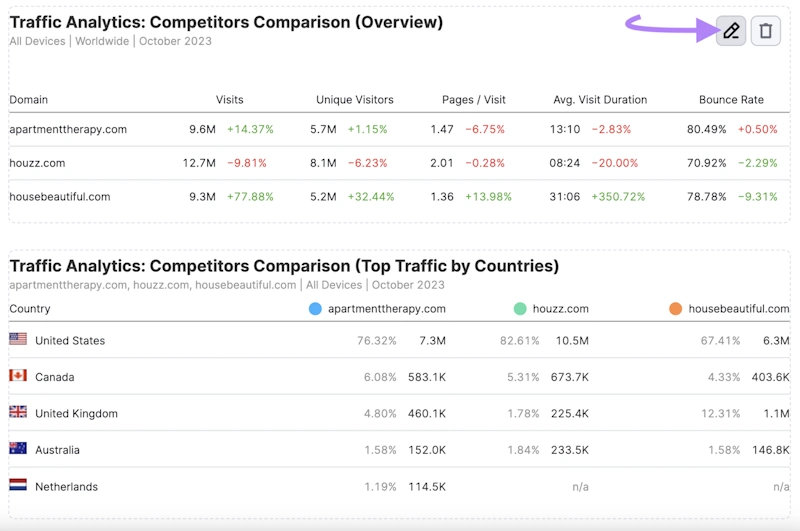The image size is (800, 531).
Task: Click the 583.1K Canada traffic value
Action: pyautogui.click(x=427, y=377)
